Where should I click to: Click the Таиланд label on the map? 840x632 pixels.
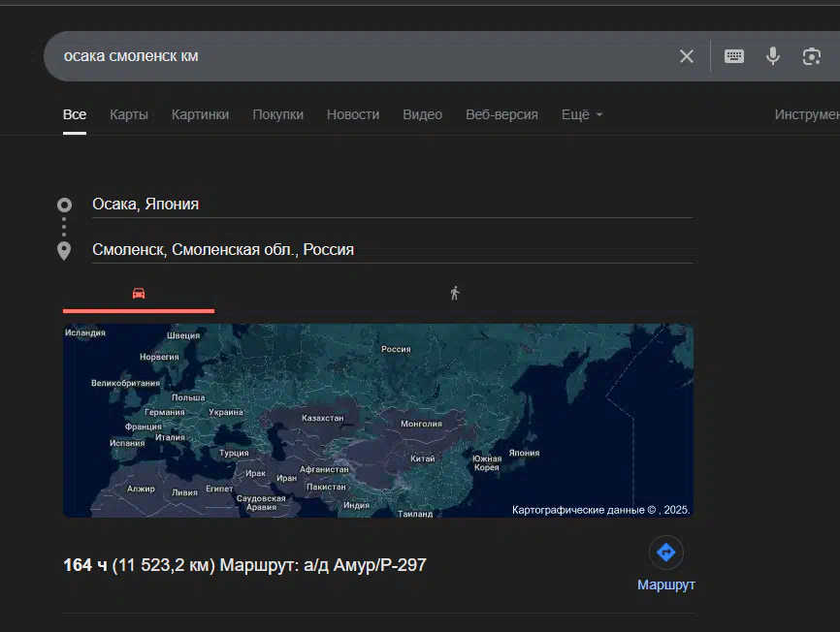click(415, 514)
